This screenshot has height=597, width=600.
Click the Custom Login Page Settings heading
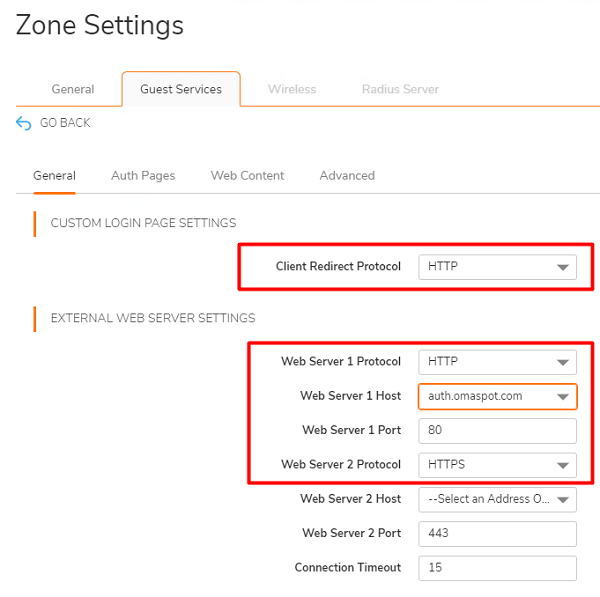143,223
